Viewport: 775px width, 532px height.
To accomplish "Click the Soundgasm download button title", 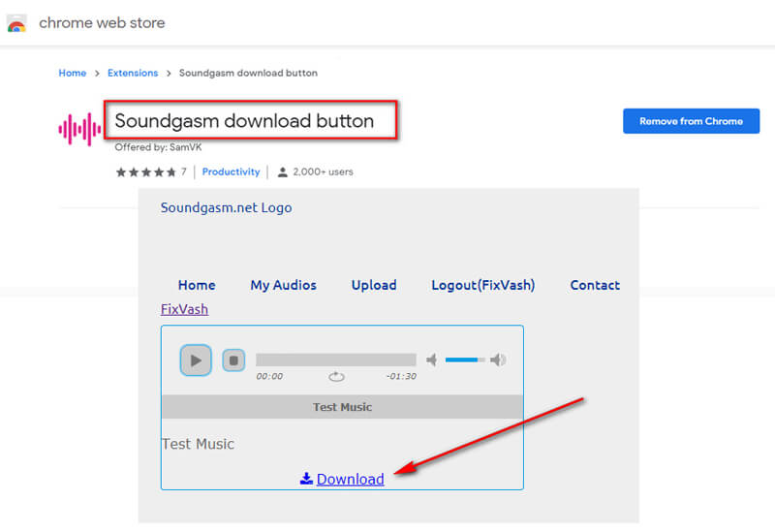I will 244,121.
